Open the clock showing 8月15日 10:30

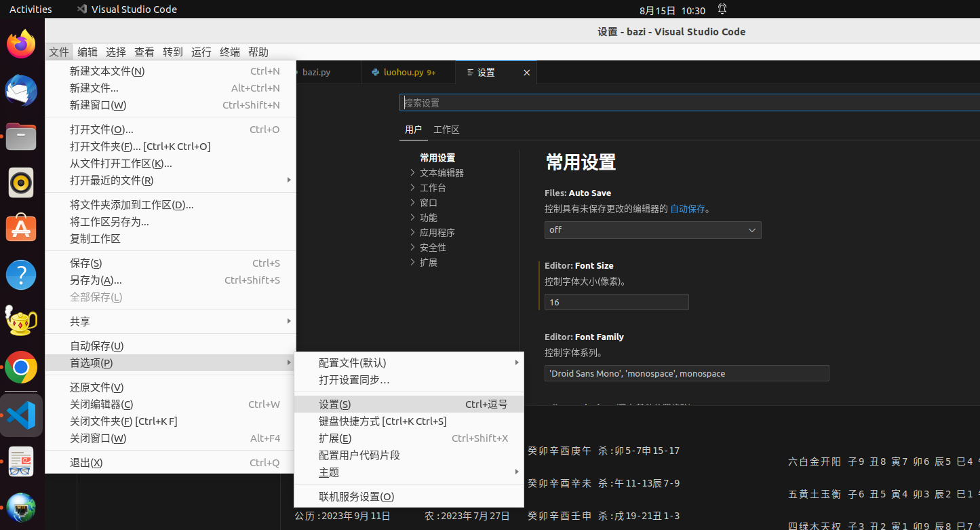pyautogui.click(x=672, y=10)
